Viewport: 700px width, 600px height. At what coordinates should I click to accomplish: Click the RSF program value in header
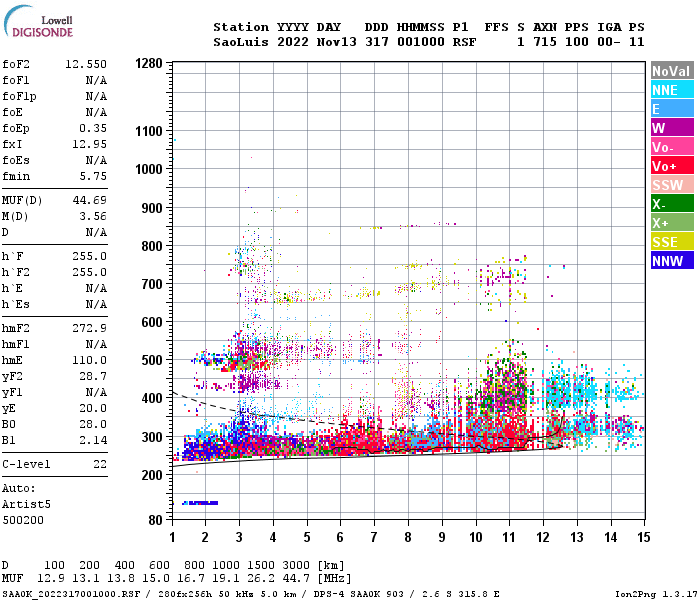(464, 42)
